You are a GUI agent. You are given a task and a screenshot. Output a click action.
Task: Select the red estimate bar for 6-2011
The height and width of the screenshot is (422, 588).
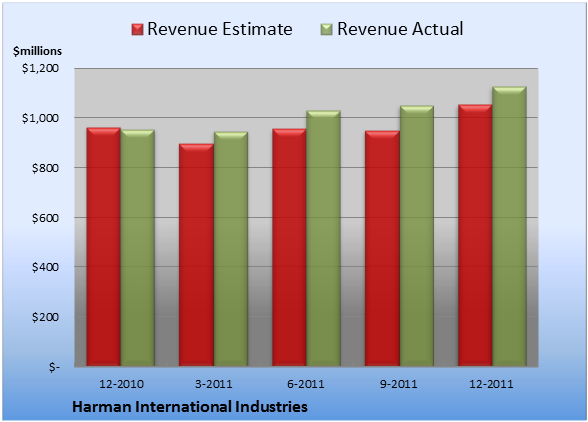click(x=289, y=248)
